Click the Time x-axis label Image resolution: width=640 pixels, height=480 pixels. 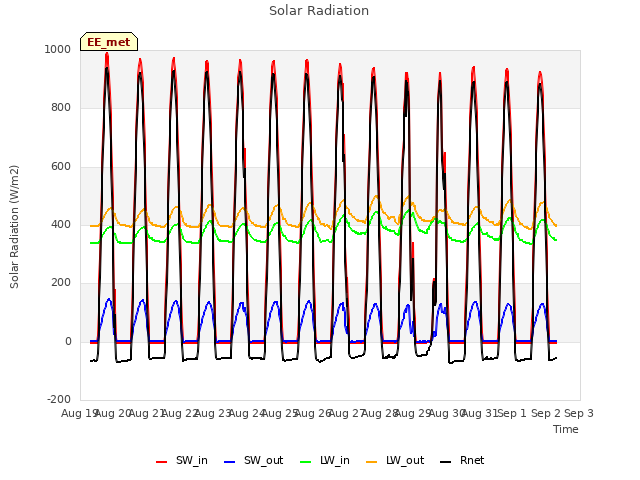[x=566, y=429]
